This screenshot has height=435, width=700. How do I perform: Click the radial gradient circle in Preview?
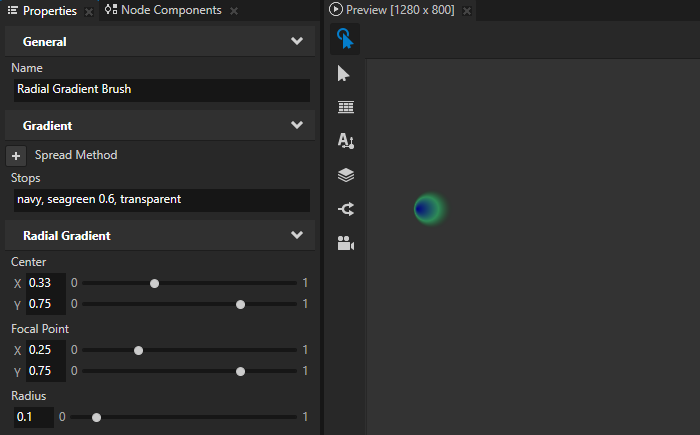click(x=429, y=209)
